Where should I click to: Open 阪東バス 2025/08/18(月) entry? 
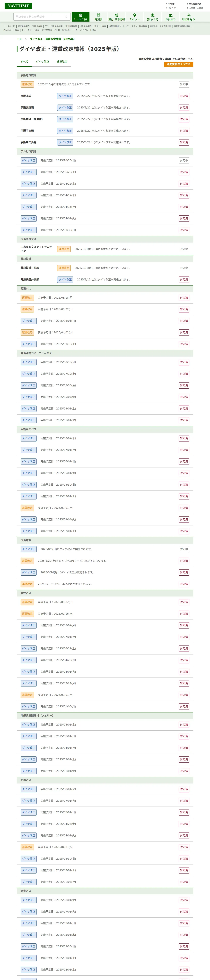(x=105, y=298)
